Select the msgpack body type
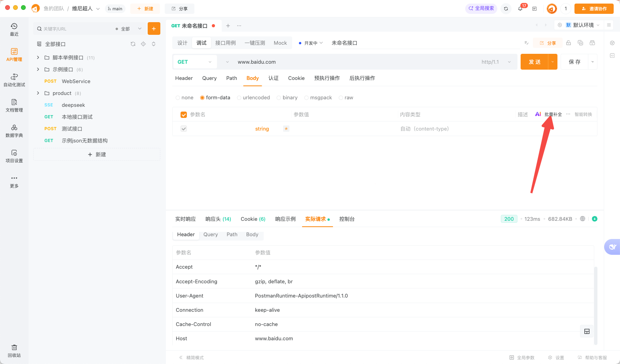 point(318,97)
